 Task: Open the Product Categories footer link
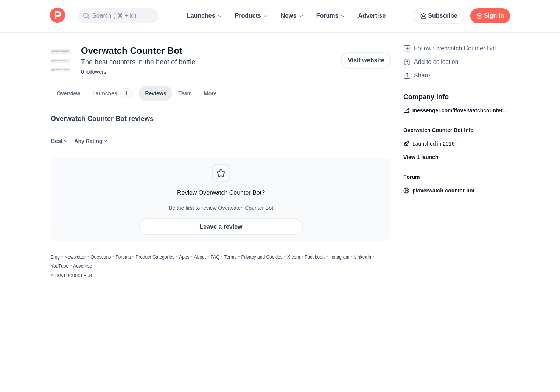coord(155,257)
